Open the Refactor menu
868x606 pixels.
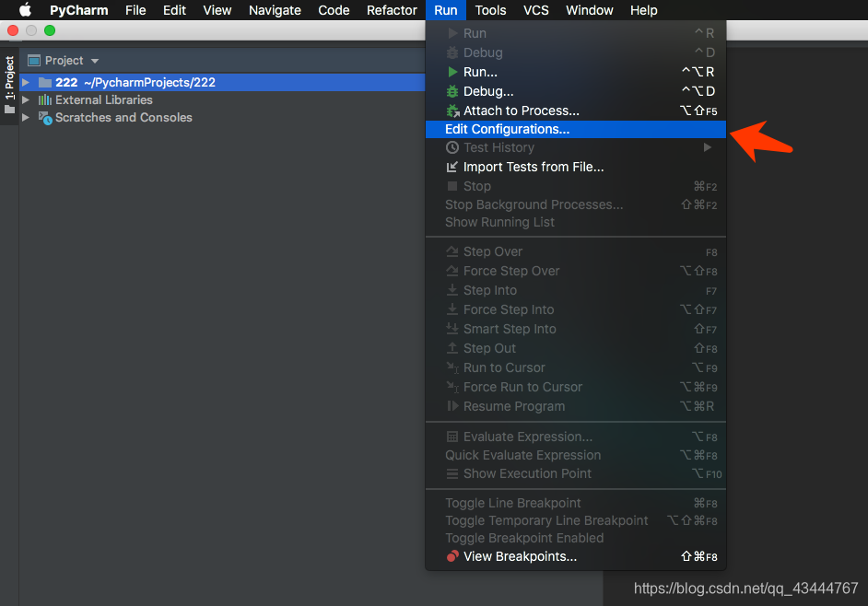click(x=392, y=10)
